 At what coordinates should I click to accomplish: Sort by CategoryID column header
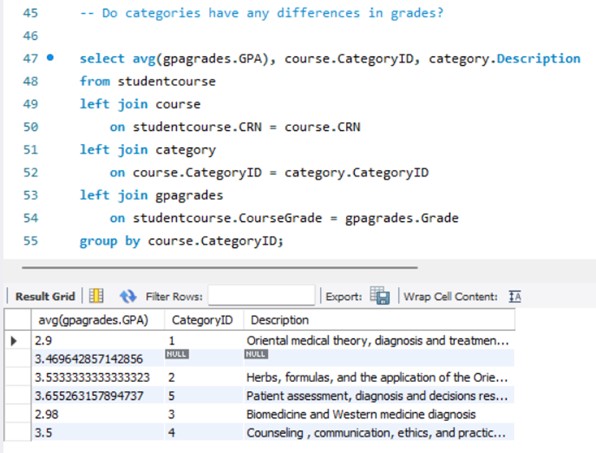pyautogui.click(x=202, y=320)
